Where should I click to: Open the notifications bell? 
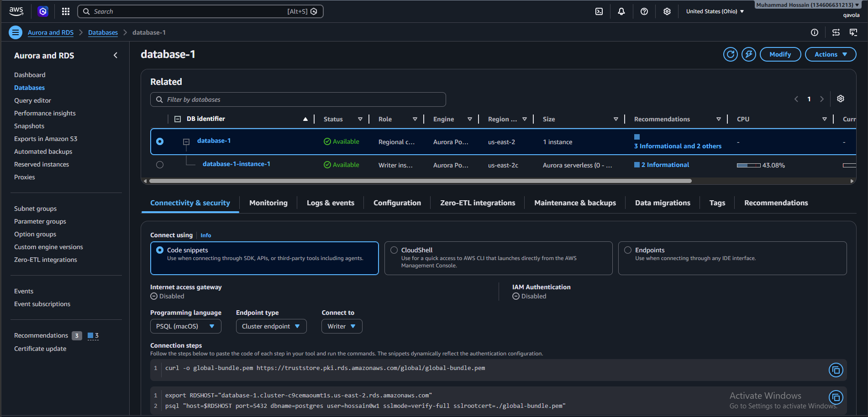coord(621,11)
